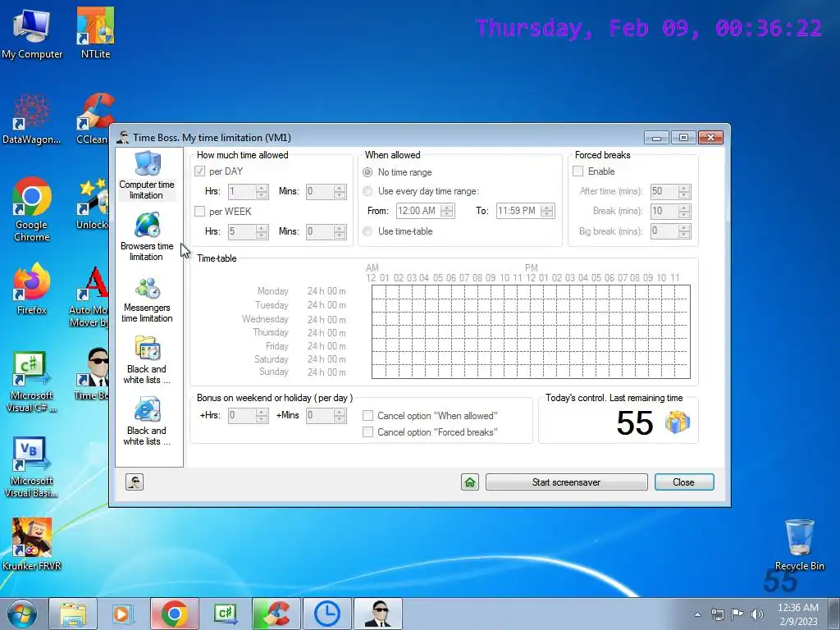Enable the per WEEK checkbox

tap(200, 212)
